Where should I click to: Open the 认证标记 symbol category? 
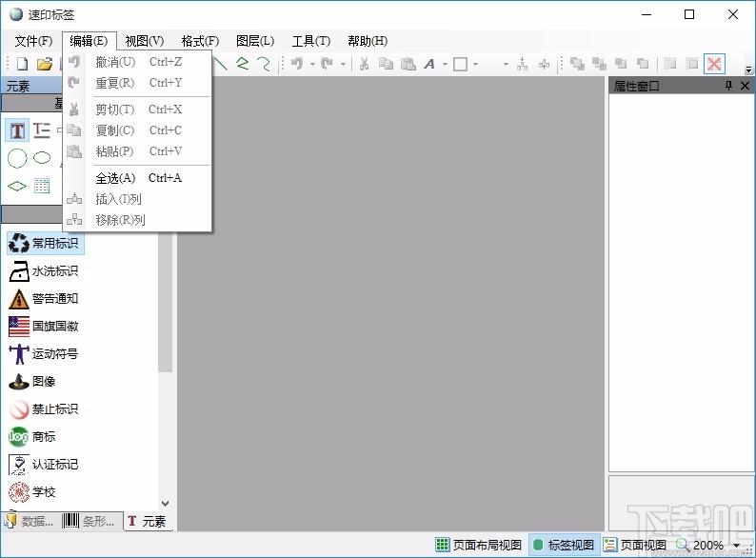(44, 464)
